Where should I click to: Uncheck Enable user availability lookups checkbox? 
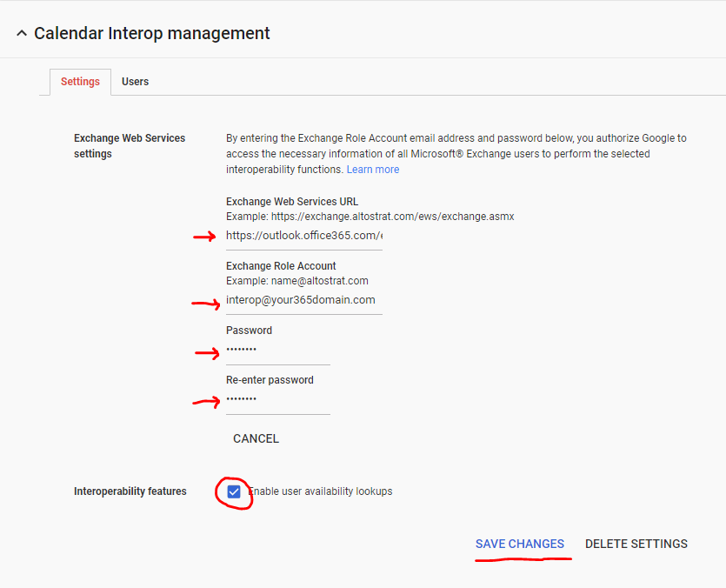(234, 491)
